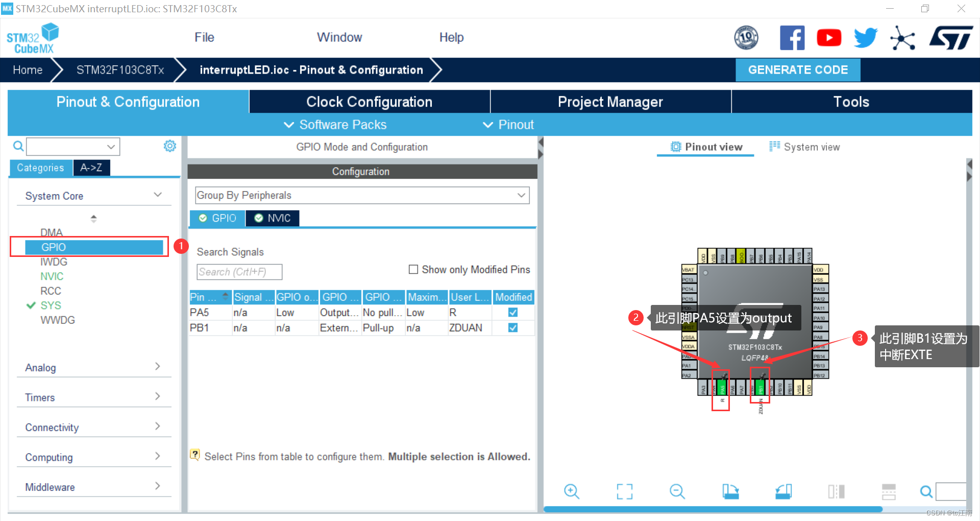Open the Window menu
The image size is (980, 521).
coord(339,37)
